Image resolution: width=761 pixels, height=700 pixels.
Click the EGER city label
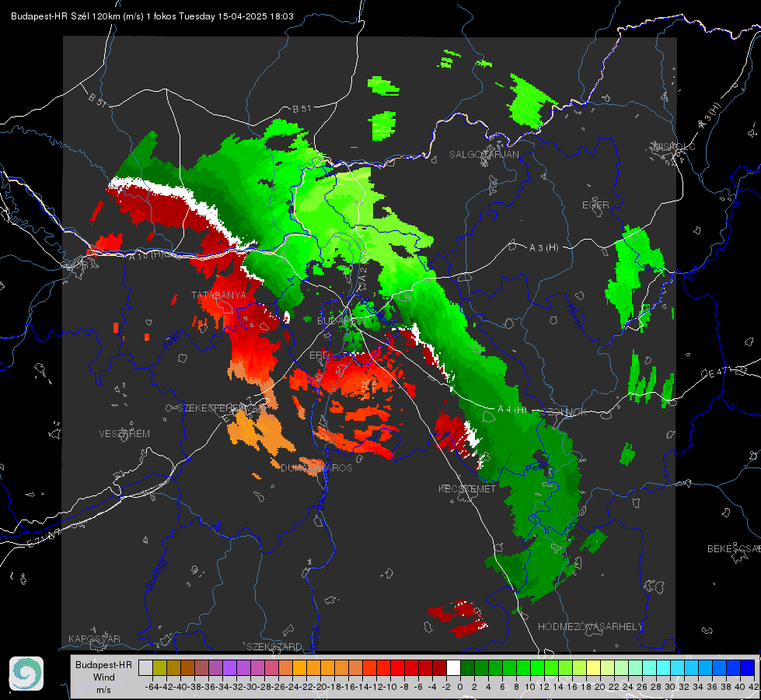point(595,205)
